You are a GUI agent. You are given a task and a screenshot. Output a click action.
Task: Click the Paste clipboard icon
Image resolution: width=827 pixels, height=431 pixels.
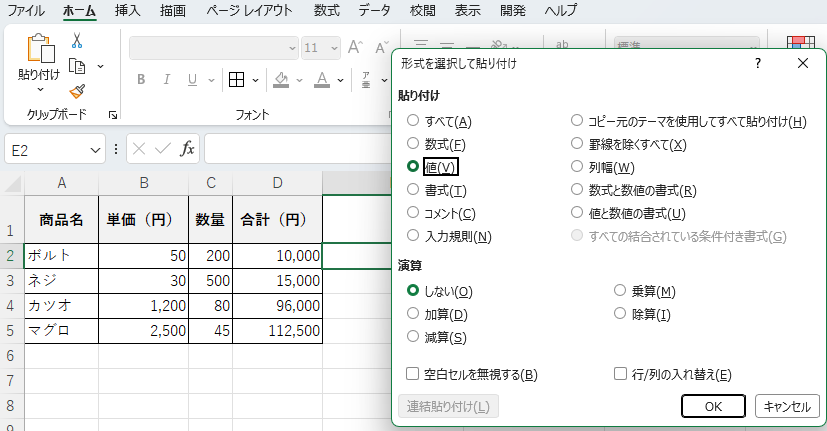click(39, 49)
